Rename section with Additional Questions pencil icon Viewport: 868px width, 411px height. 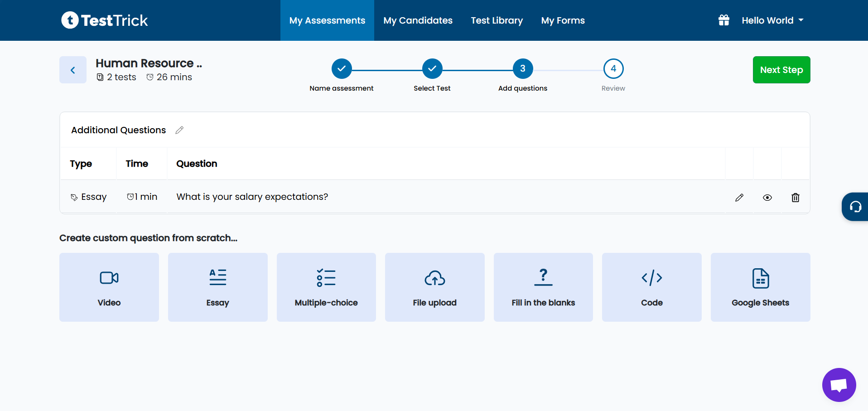179,130
